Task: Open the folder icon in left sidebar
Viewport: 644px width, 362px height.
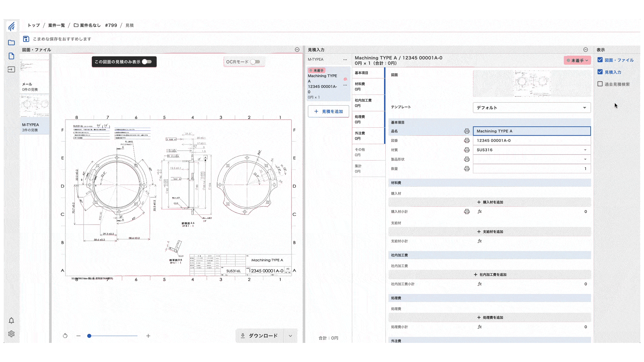Action: tap(11, 43)
